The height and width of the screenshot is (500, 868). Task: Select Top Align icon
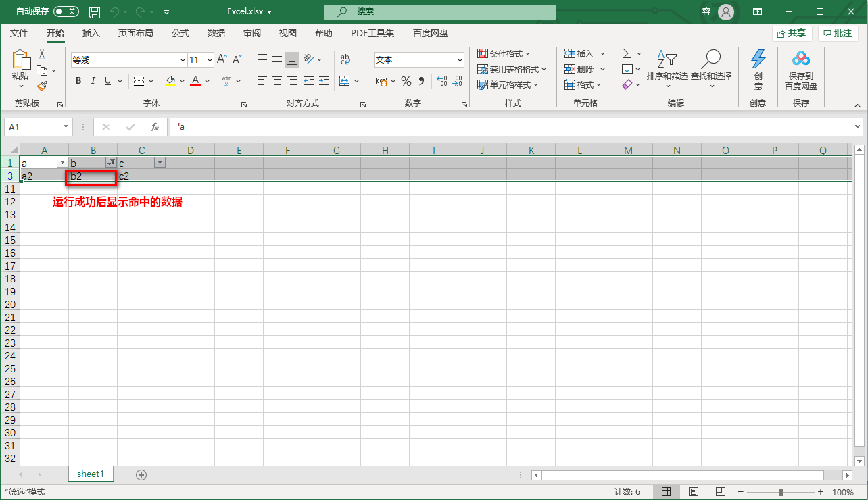pos(262,59)
